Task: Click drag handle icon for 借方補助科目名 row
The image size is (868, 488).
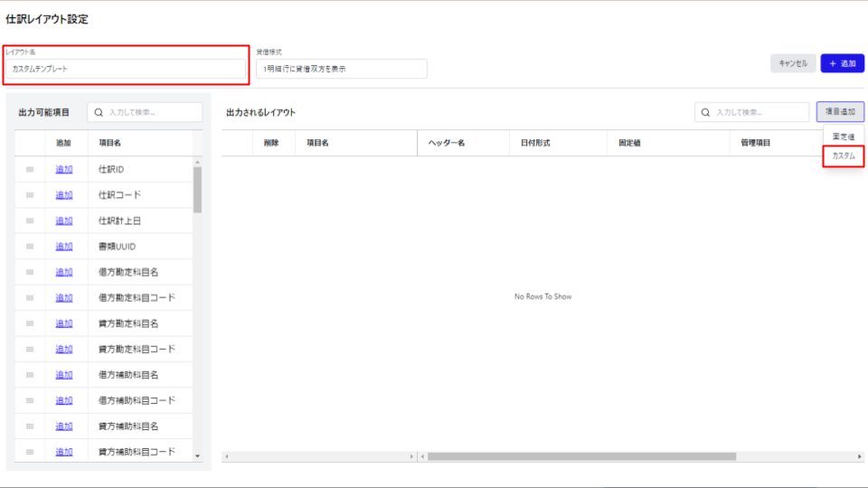Action: tap(30, 375)
